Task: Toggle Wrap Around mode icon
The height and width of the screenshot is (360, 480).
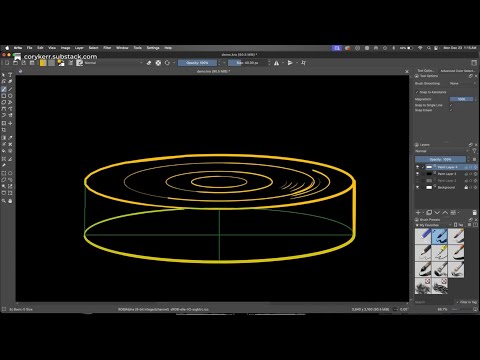Action: tap(303, 63)
